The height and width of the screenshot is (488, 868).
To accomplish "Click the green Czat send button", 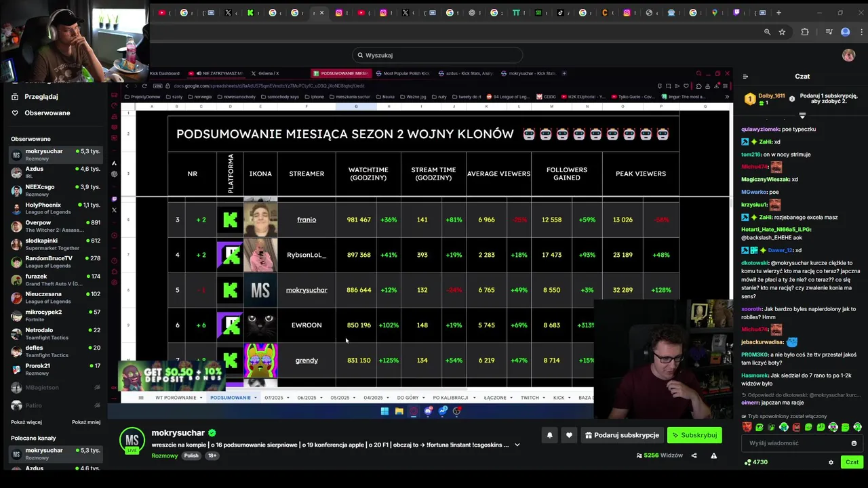I will (x=852, y=462).
